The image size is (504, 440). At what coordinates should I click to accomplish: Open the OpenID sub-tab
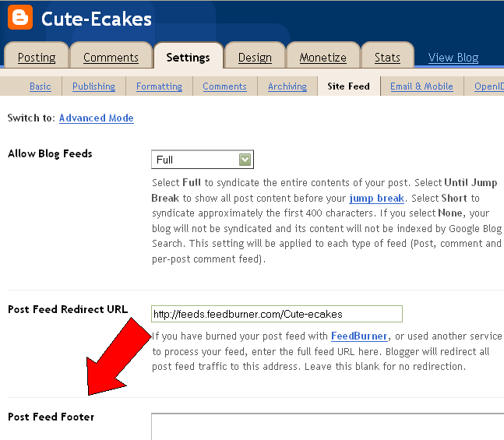click(489, 86)
